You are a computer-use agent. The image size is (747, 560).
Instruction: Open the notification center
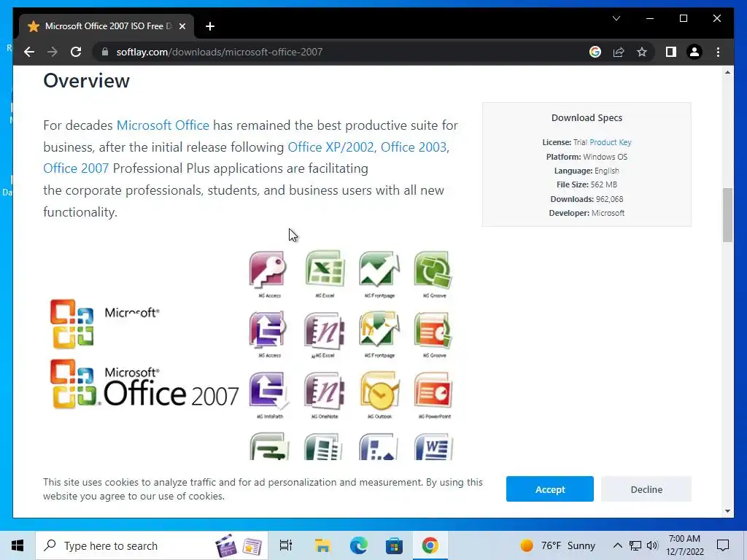[x=723, y=545]
